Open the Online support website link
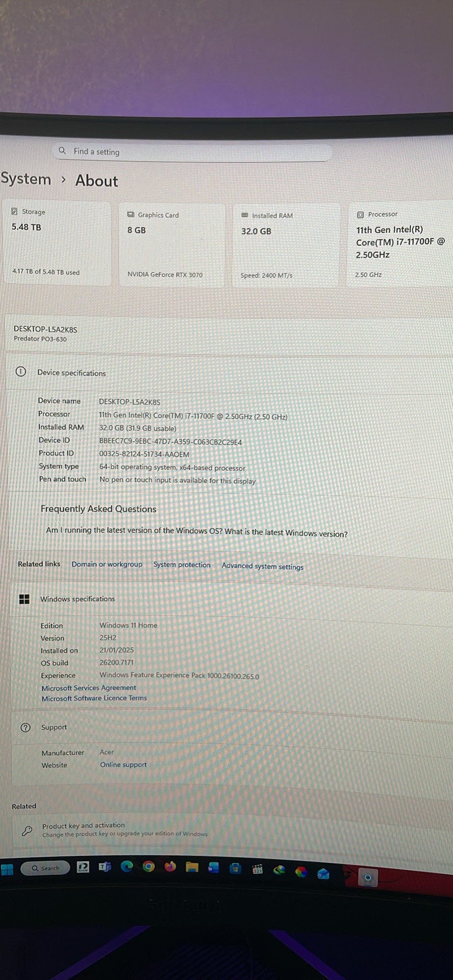Image resolution: width=453 pixels, height=980 pixels. tap(123, 765)
